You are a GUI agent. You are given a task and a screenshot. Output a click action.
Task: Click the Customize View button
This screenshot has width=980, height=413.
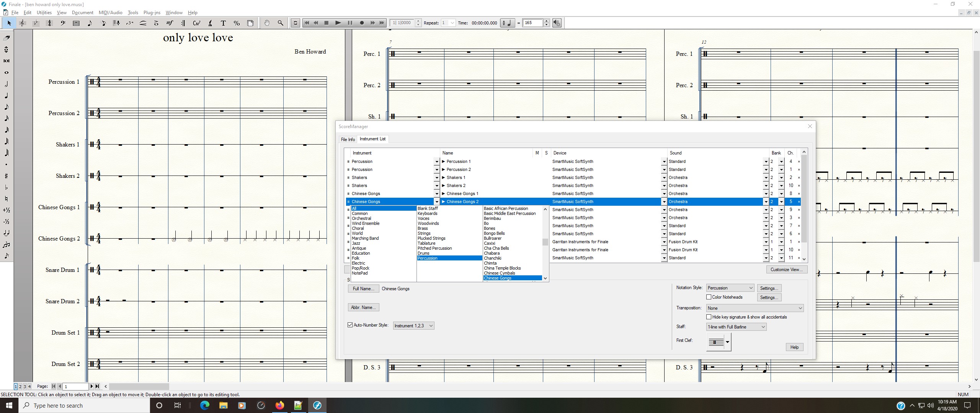pyautogui.click(x=786, y=270)
